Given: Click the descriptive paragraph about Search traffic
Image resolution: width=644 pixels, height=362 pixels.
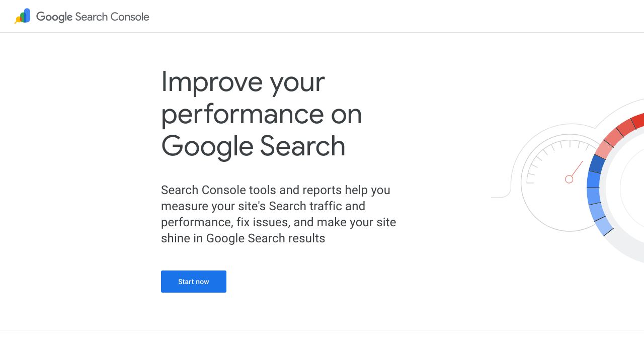Looking at the screenshot, I should [x=278, y=214].
